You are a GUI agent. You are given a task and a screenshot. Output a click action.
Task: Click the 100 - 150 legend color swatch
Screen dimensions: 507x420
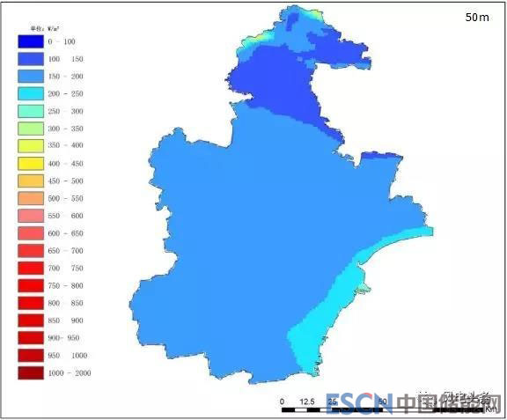pyautogui.click(x=31, y=59)
